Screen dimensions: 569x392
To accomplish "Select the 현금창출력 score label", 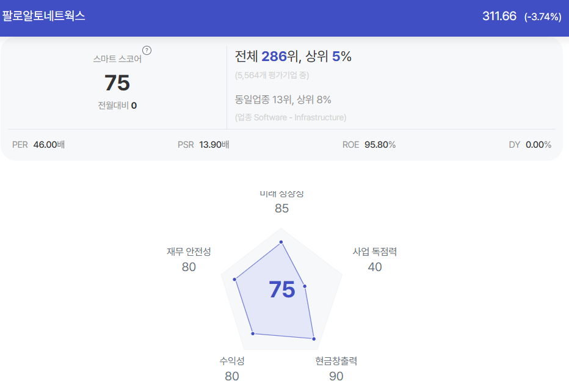I will (336, 361).
